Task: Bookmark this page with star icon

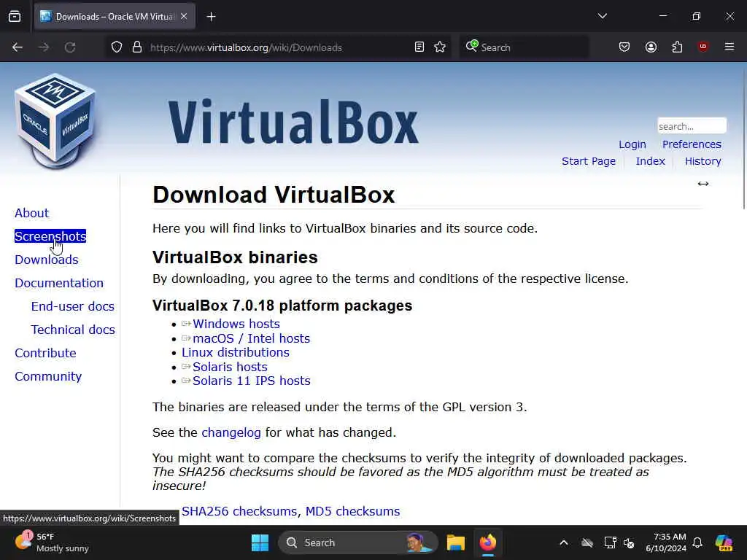Action: point(440,47)
